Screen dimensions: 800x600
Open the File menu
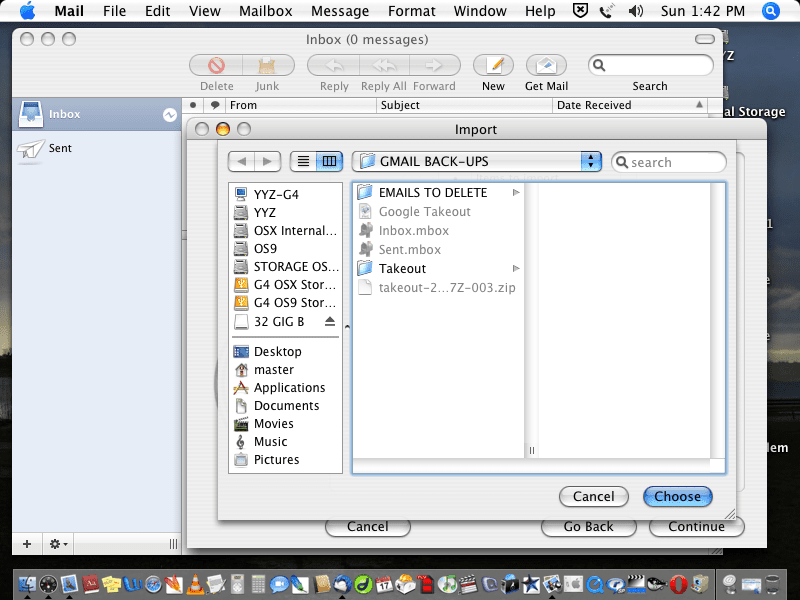114,11
